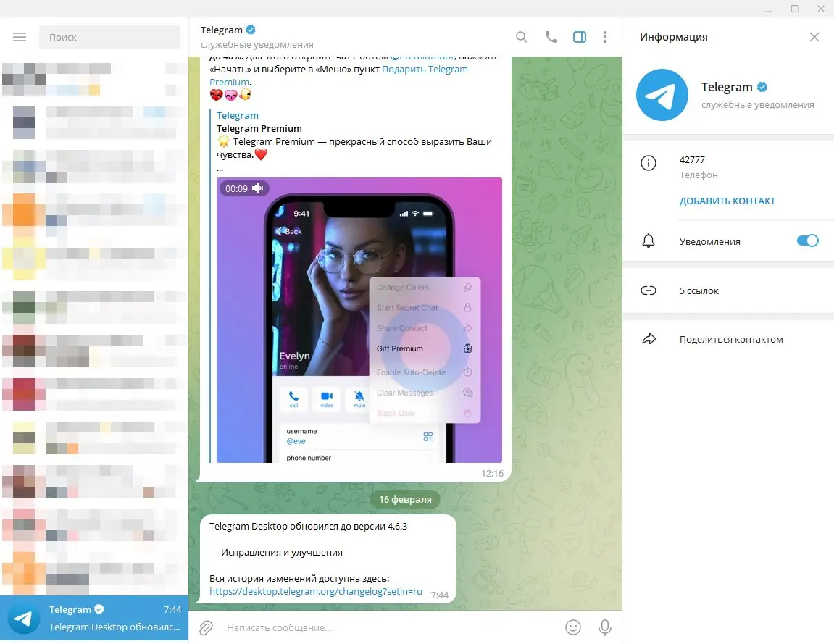Start a voice call with phone icon
The height and width of the screenshot is (644, 834).
pos(551,37)
